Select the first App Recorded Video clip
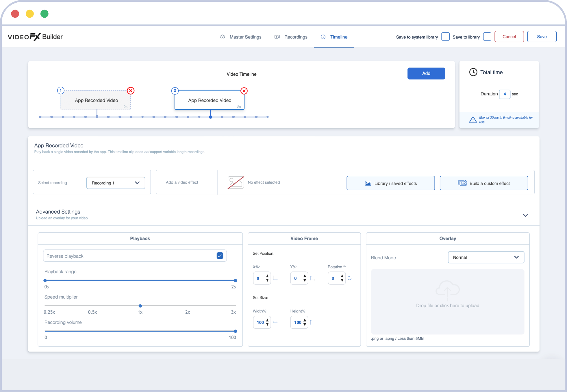The width and height of the screenshot is (567, 392). point(96,100)
